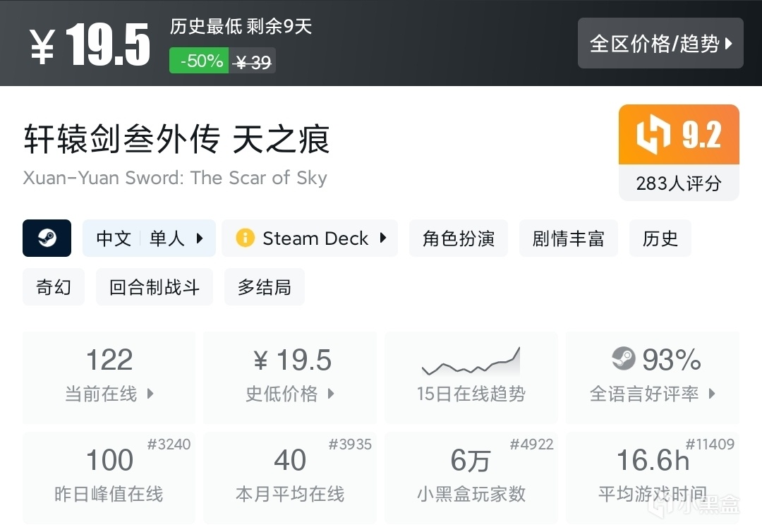This screenshot has height=532, width=762.
Task: Choose the 回合制战斗 tag
Action: (x=154, y=287)
